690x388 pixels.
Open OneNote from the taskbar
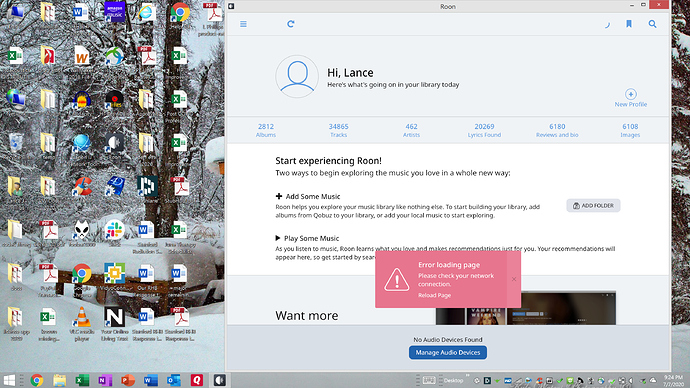click(x=105, y=380)
